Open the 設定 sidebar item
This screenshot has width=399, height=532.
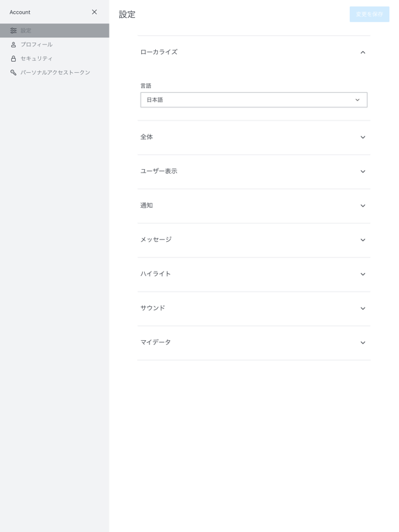(x=55, y=30)
